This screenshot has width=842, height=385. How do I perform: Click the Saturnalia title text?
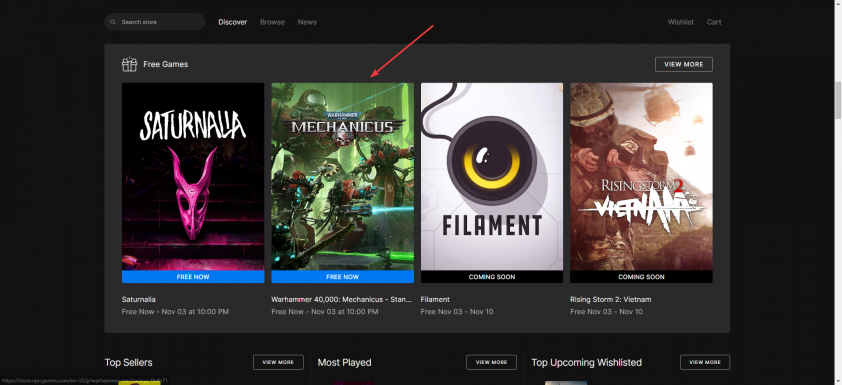139,299
